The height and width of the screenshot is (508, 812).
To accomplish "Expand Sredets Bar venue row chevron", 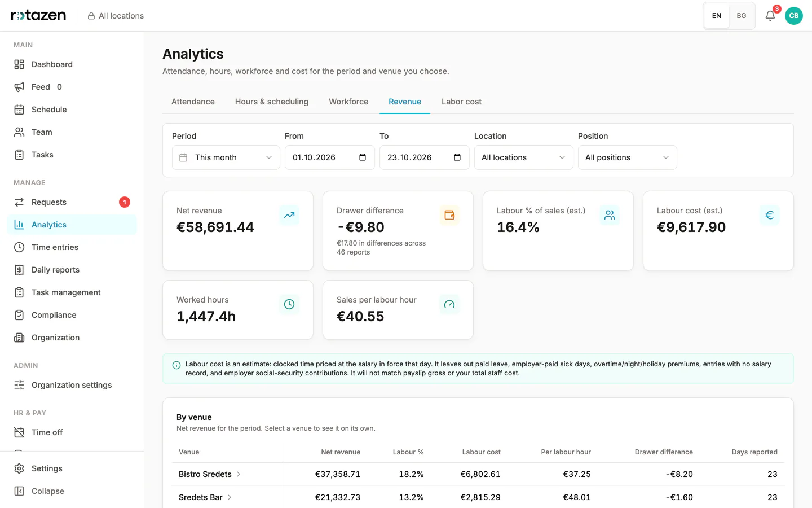I will click(x=230, y=497).
